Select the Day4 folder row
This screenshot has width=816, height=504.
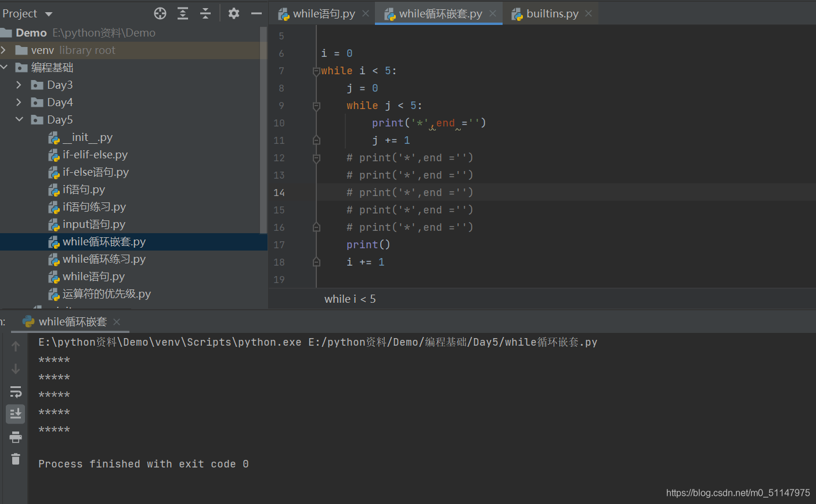[x=133, y=103]
